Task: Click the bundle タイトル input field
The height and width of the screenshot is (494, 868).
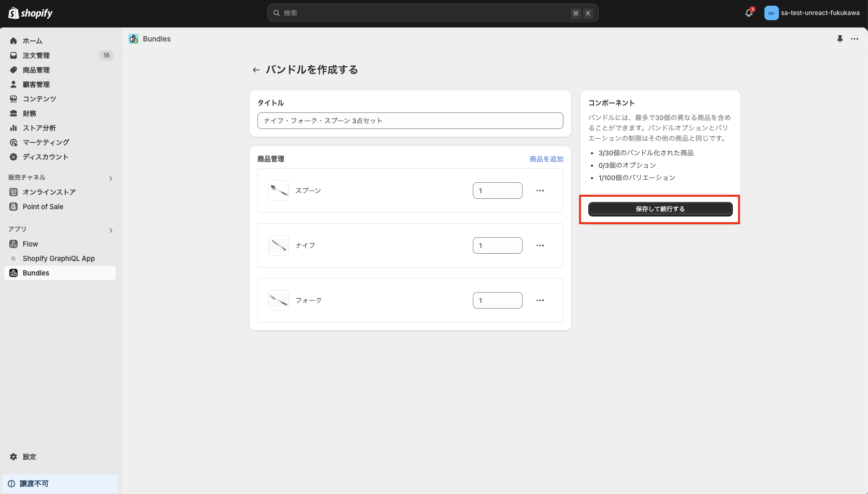Action: pos(410,120)
